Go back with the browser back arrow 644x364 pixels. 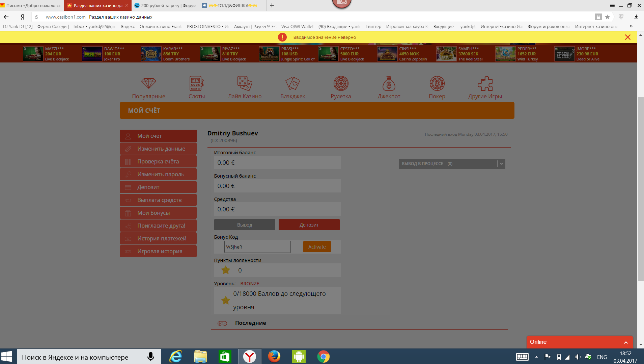(6, 17)
